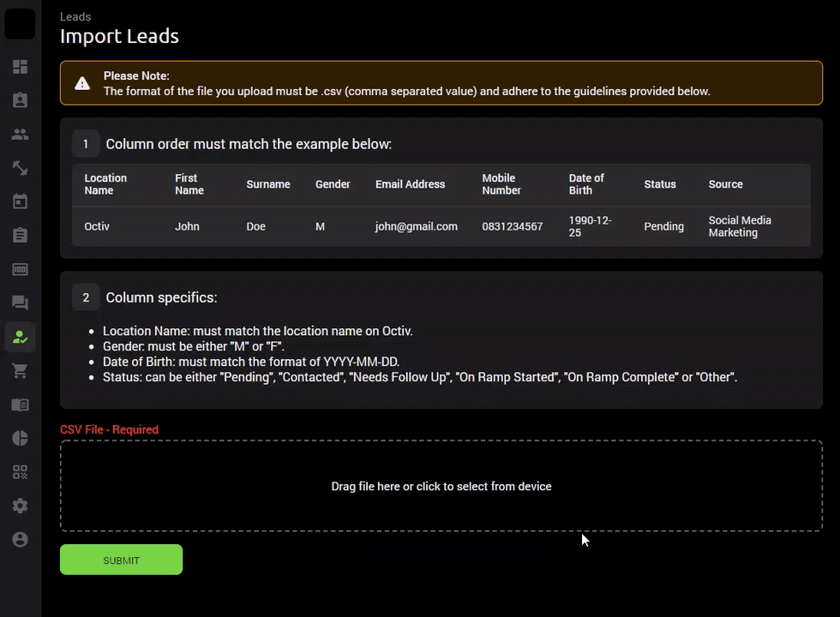Open the clipboard icon in sidebar
Image resolution: width=840 pixels, height=617 pixels.
(x=20, y=235)
